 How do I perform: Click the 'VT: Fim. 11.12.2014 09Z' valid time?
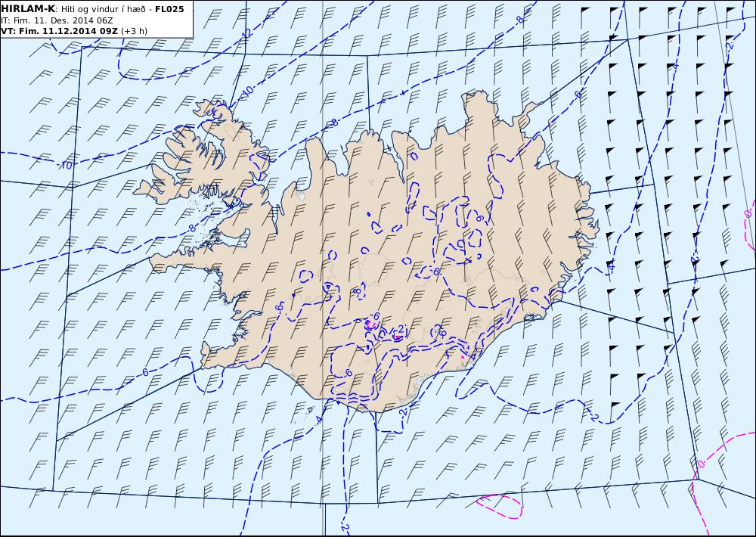(59, 31)
